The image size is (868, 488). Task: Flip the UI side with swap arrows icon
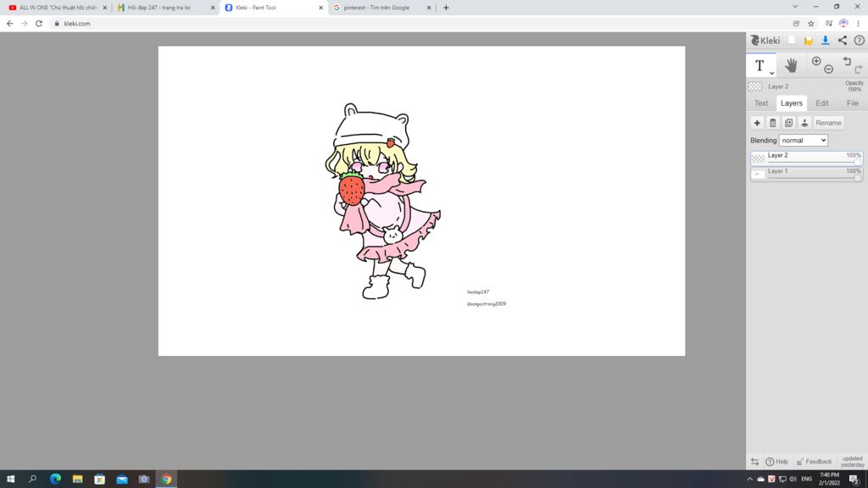754,462
